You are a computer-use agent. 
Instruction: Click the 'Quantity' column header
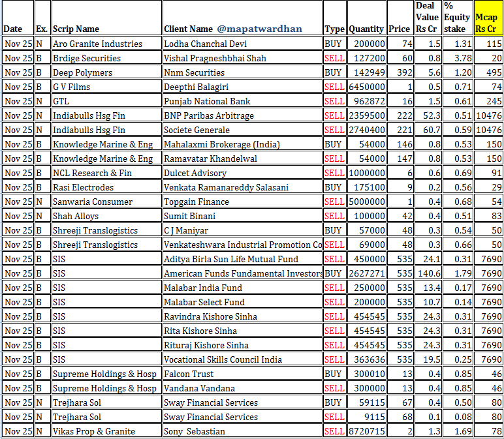[x=366, y=18]
